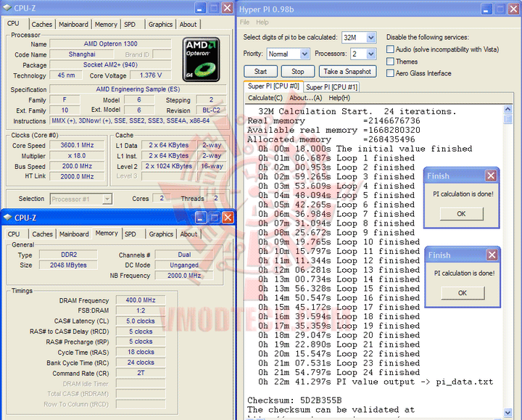
Task: Select the Graphics tab in the lower CPU-Z window
Action: [x=161, y=234]
